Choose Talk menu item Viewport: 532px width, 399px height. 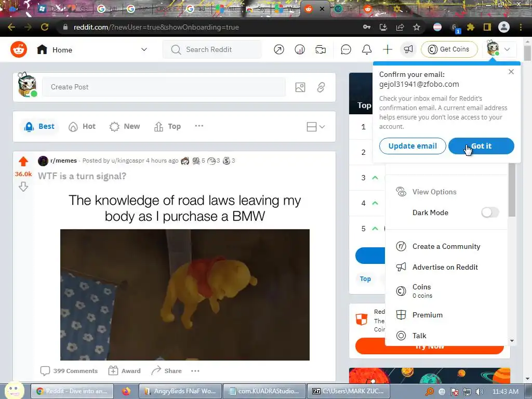coord(446,336)
